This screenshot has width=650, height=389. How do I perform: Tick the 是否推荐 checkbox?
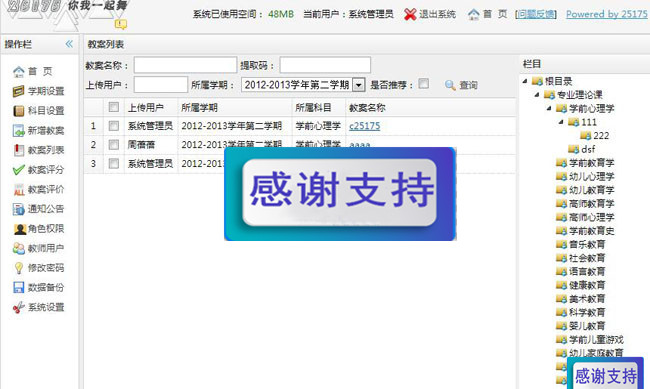click(x=423, y=83)
